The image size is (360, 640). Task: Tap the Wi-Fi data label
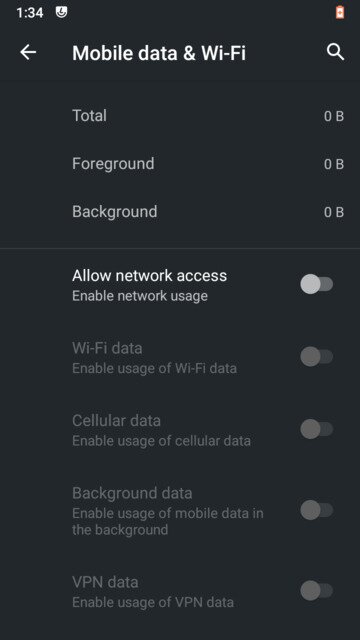(x=107, y=348)
